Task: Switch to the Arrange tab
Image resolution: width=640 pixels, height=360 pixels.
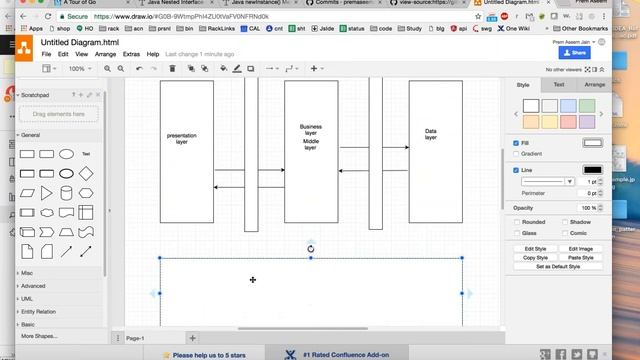Action: coord(594,84)
